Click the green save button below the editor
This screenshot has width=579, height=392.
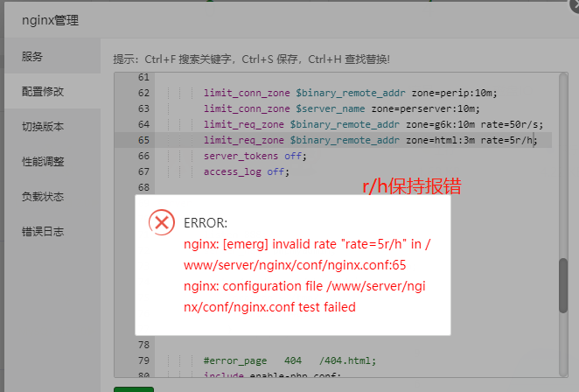(134, 389)
